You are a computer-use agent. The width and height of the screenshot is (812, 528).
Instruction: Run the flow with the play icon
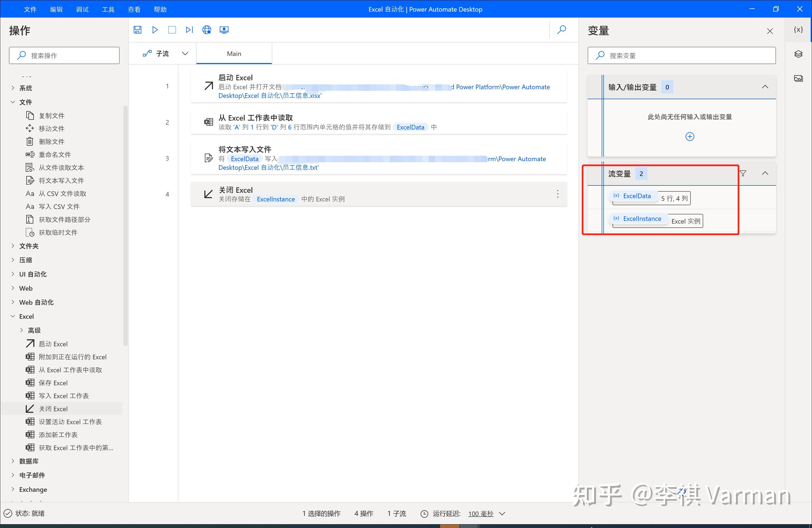coord(155,30)
